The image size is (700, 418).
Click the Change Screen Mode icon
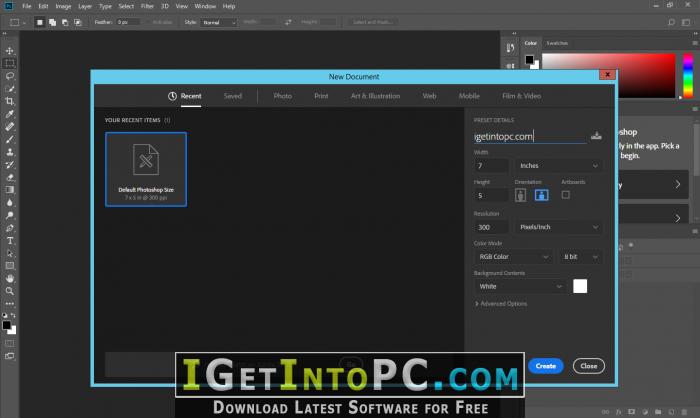pyautogui.click(x=9, y=356)
